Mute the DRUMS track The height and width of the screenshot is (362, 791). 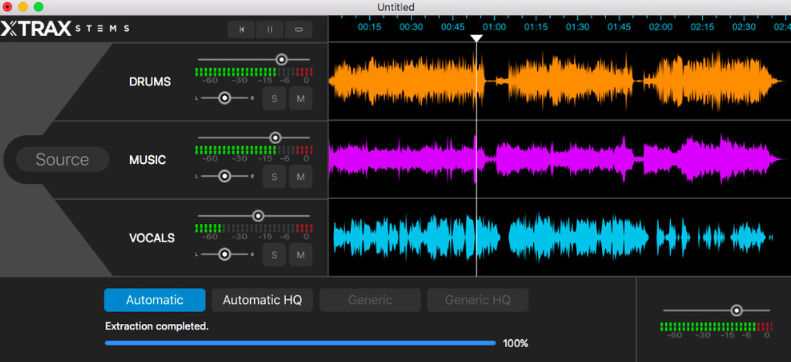pos(301,98)
